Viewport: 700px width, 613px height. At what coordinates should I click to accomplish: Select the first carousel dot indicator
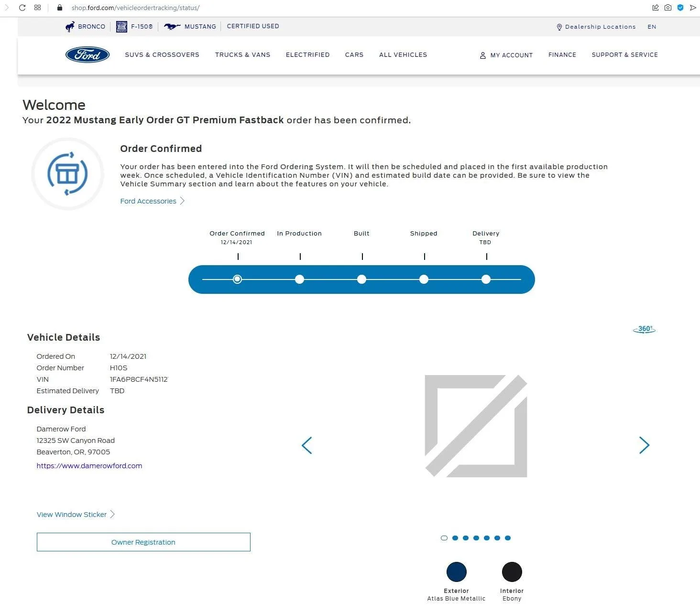(444, 538)
